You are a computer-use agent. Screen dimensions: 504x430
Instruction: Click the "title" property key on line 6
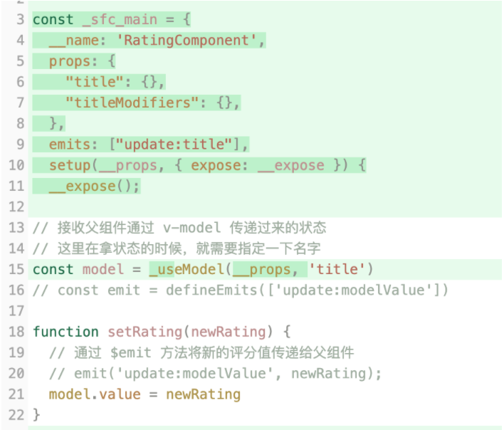pyautogui.click(x=95, y=82)
